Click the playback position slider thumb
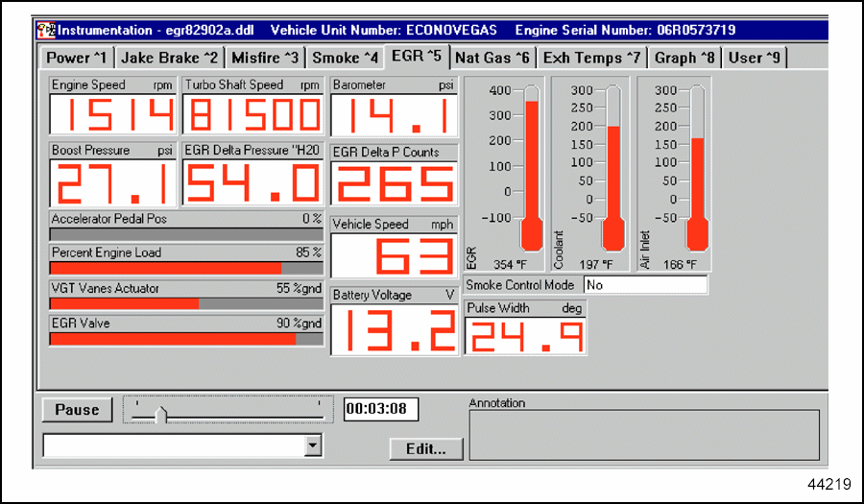864x504 pixels. pyautogui.click(x=161, y=414)
